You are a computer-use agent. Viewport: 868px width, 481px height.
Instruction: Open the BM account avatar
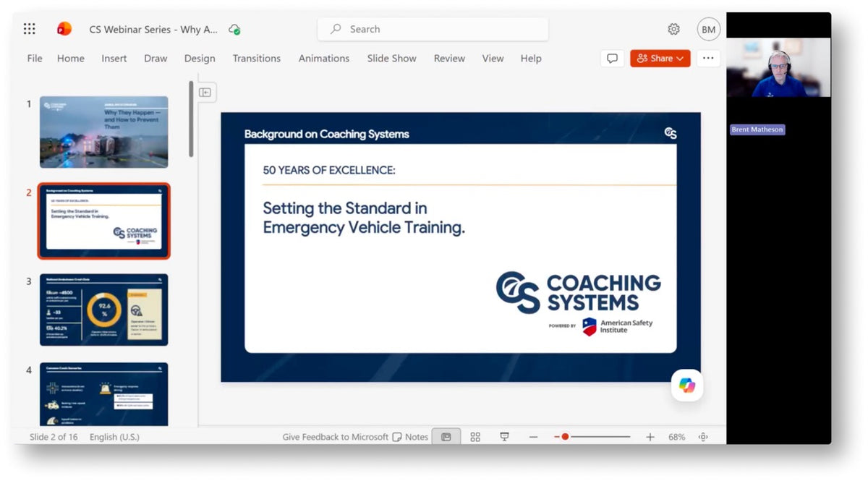coord(709,29)
